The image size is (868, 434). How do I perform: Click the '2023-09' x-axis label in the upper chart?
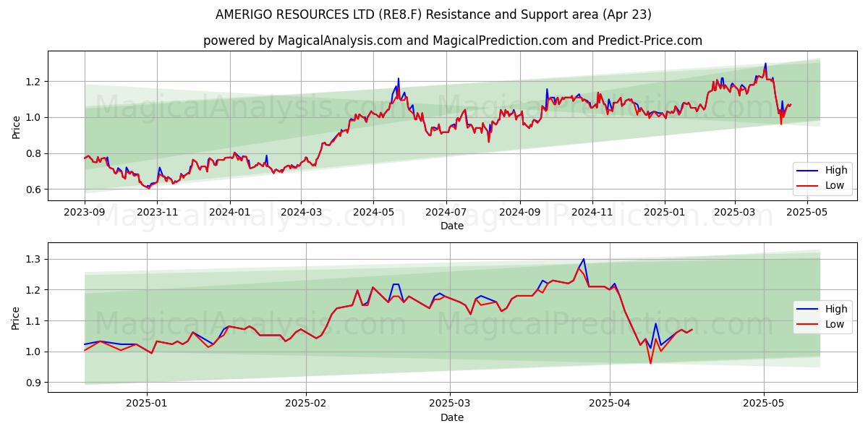[x=85, y=213]
